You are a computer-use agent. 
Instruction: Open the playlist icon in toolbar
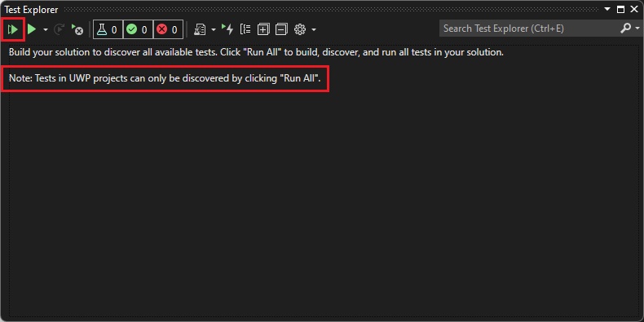(200, 29)
